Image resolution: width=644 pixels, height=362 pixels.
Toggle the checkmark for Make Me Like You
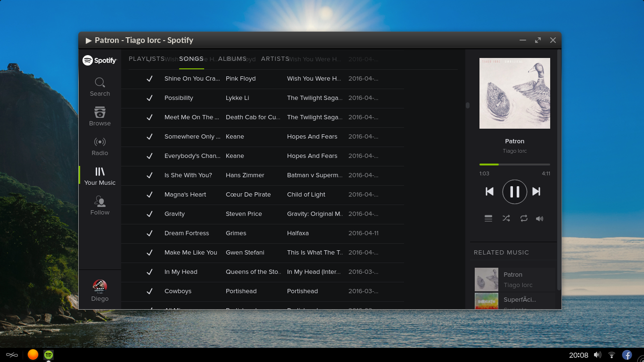tap(149, 253)
